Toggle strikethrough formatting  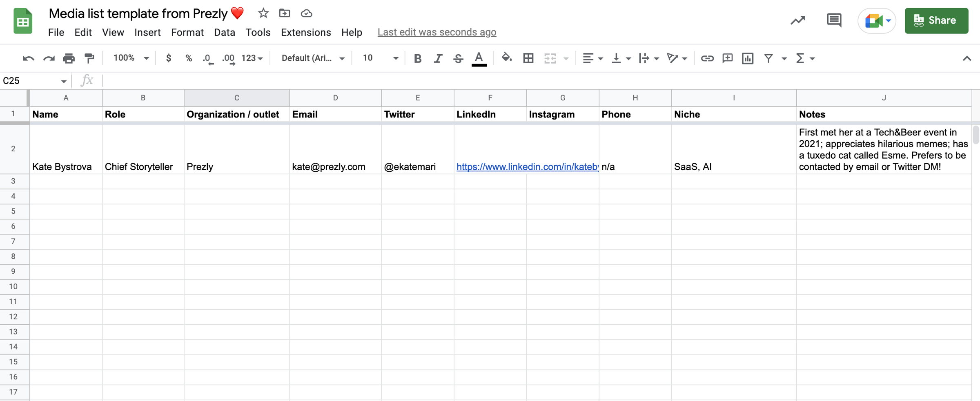(458, 58)
